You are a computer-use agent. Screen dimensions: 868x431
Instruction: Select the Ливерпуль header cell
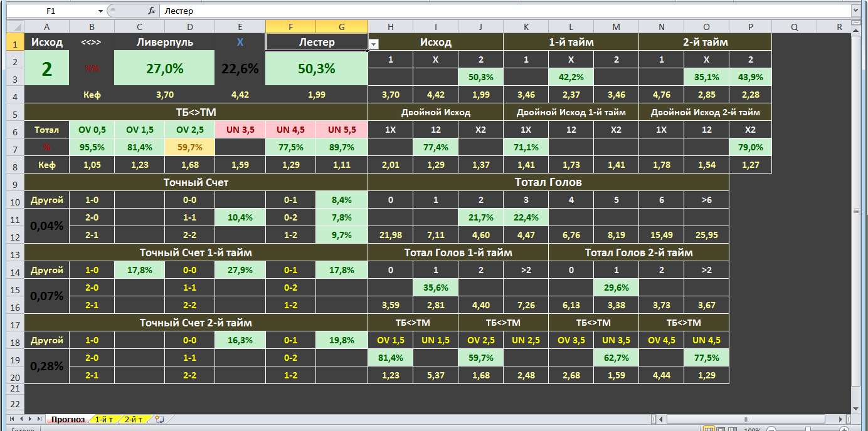[165, 42]
